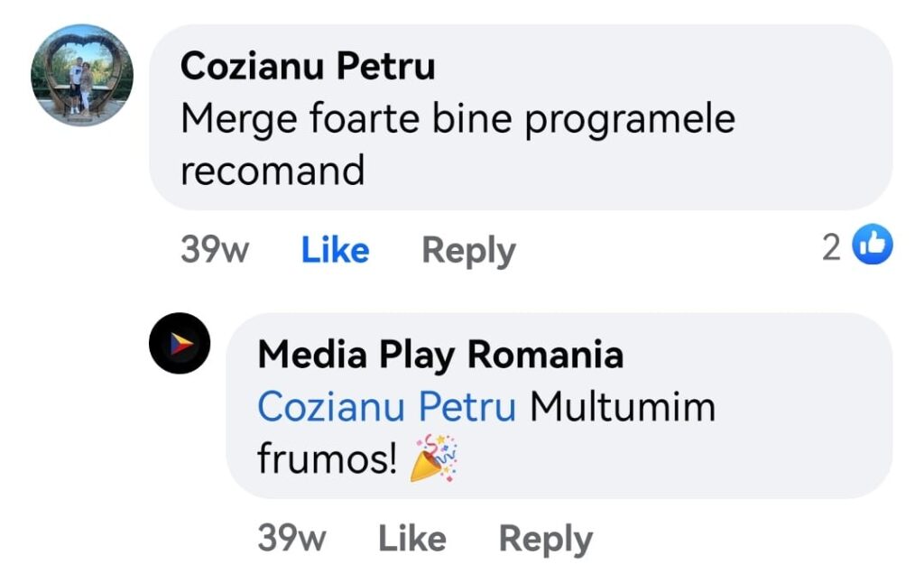Click the blue thumbs-up reaction icon
The image size is (924, 583).
pos(873,244)
